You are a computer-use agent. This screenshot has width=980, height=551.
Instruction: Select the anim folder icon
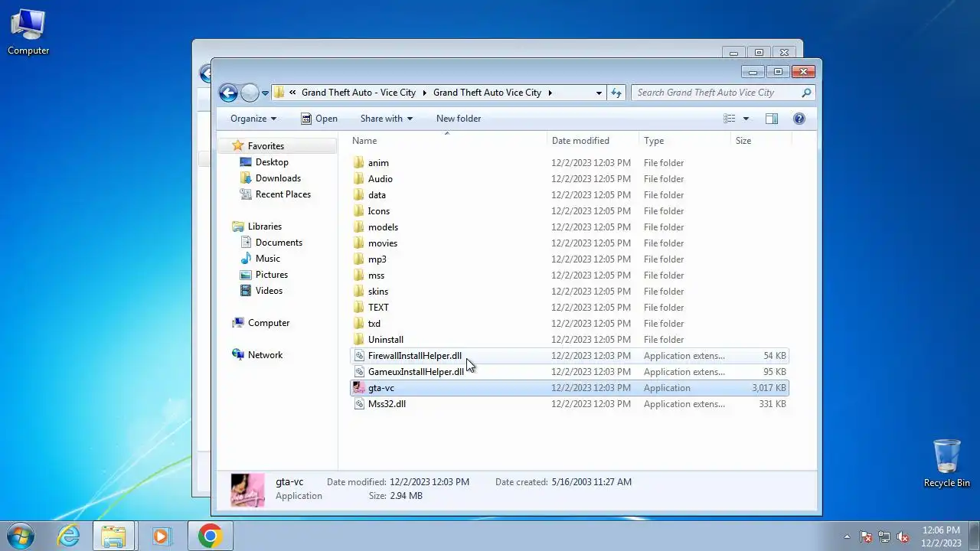tap(359, 163)
